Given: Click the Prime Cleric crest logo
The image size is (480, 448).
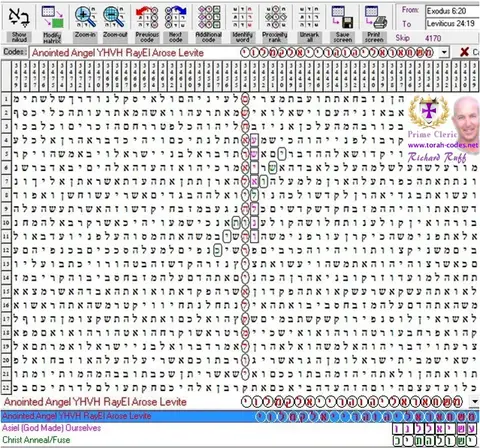Looking at the screenshot, I should point(429,112).
